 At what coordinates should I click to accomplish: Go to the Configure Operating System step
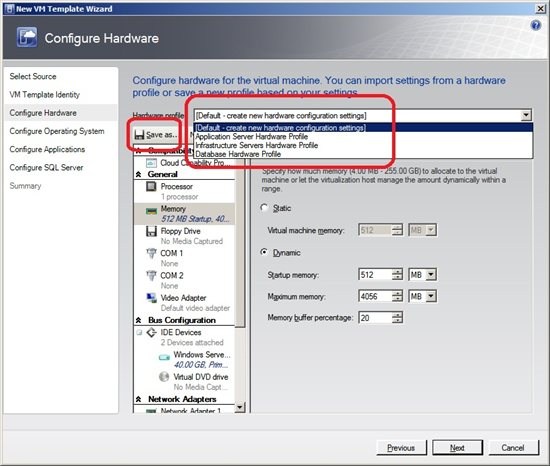click(x=57, y=131)
